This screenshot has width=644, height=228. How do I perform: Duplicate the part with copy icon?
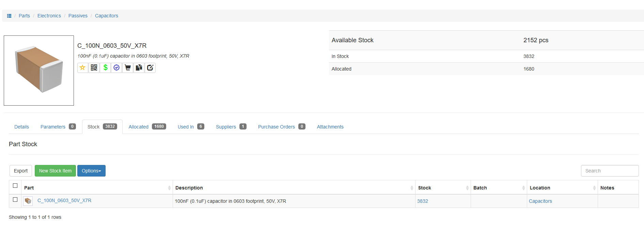pos(139,68)
